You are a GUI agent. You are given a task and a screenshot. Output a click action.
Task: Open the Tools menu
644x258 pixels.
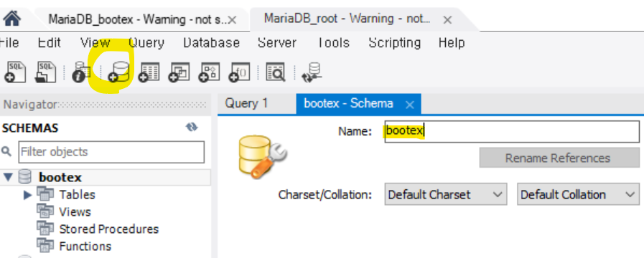coord(333,43)
